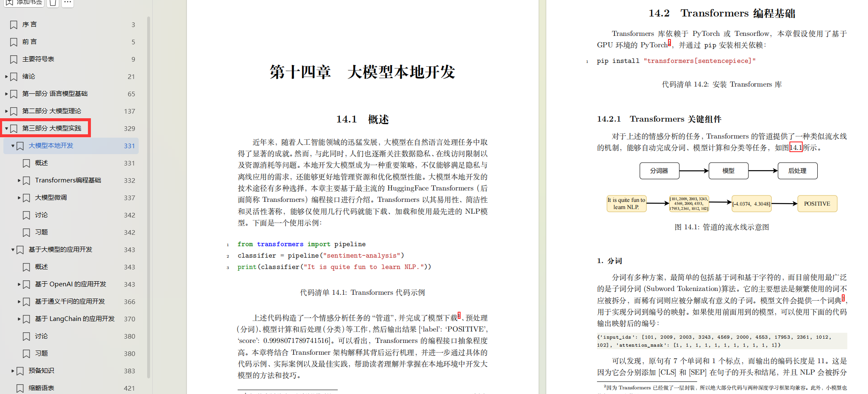Collapse the 基于大模型的应用开发 arrow
The height and width of the screenshot is (394, 868).
click(13, 250)
